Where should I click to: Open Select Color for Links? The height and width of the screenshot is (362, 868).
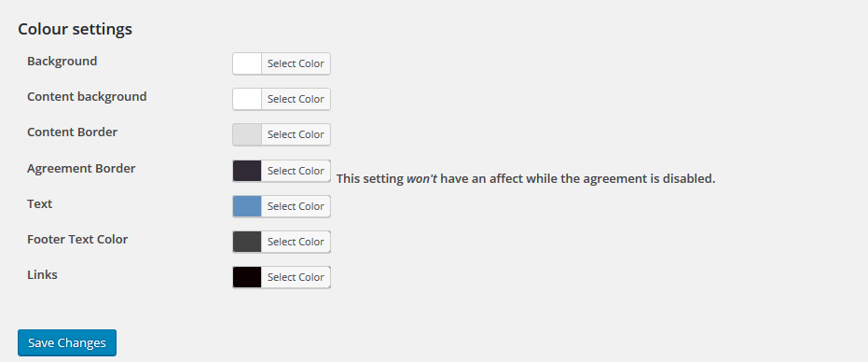[x=296, y=277]
